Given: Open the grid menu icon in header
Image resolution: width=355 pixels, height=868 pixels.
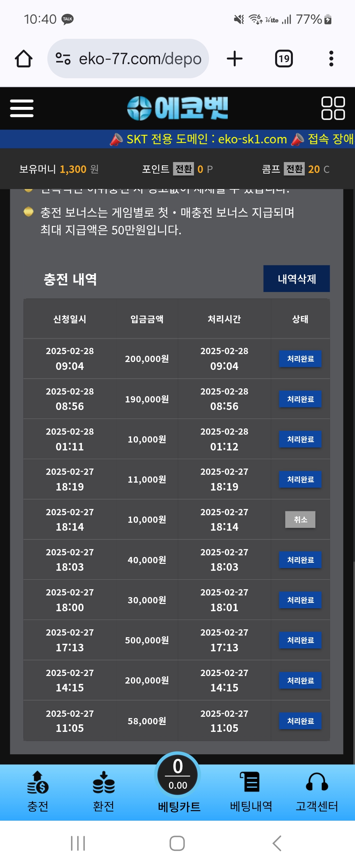Looking at the screenshot, I should click(x=333, y=108).
